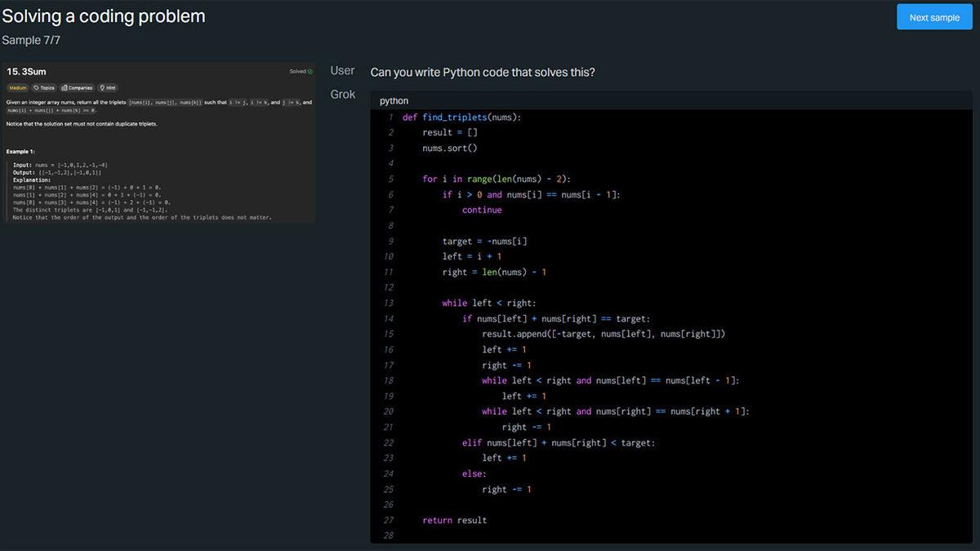Image resolution: width=980 pixels, height=551 pixels.
Task: Show the Hint lightbulb
Action: (102, 87)
